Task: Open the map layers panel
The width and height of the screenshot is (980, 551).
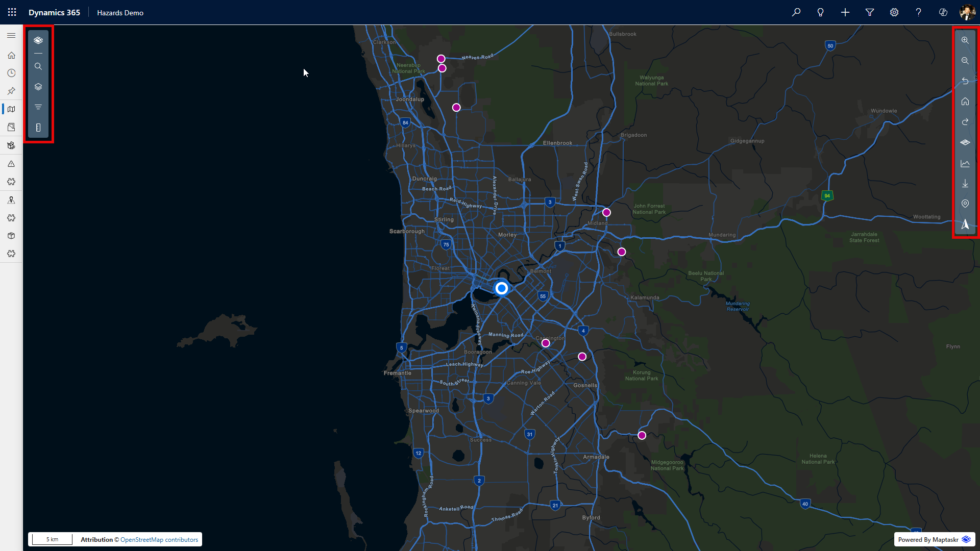Action: tap(38, 87)
